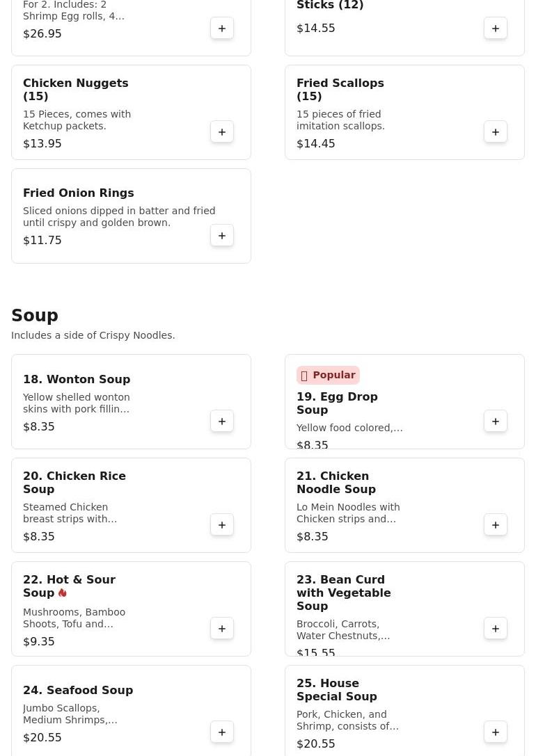Click the Popular badge on Egg Drop Soup
Image resolution: width=536 pixels, height=756 pixels.
328,375
